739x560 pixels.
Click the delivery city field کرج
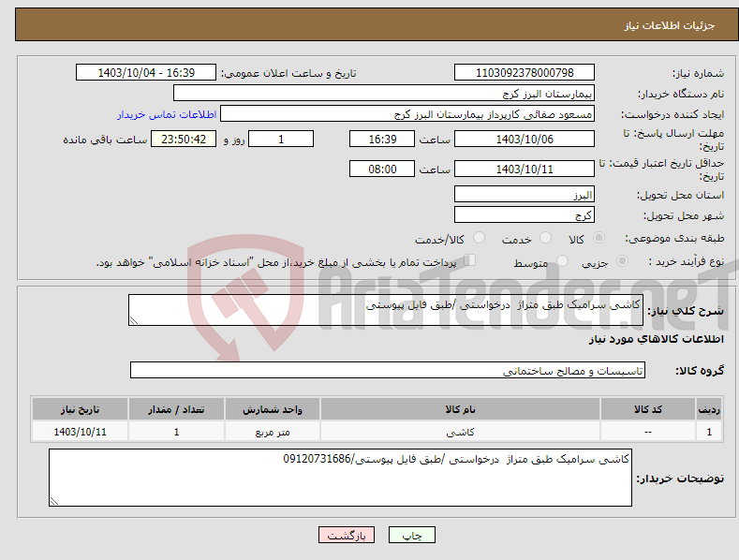point(525,215)
